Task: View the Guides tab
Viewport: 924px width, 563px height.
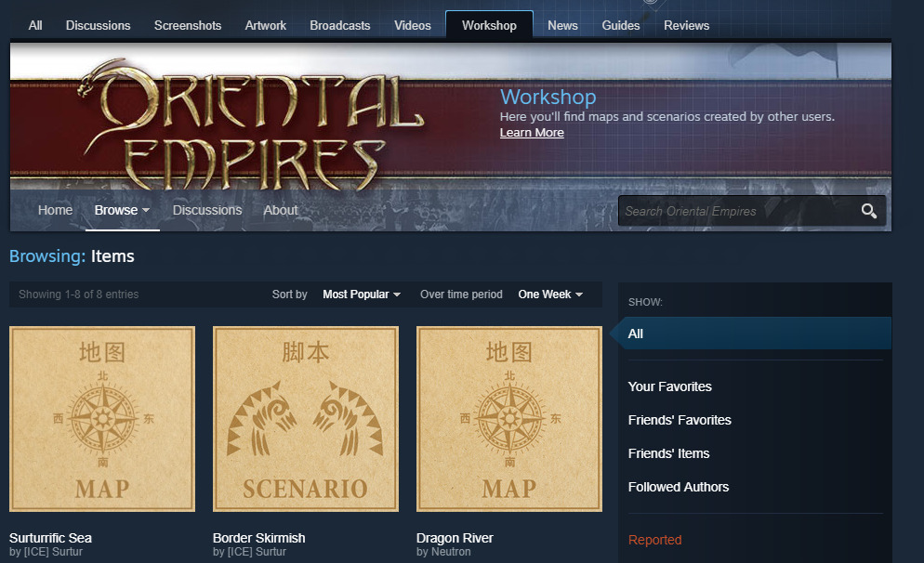Action: [621, 25]
